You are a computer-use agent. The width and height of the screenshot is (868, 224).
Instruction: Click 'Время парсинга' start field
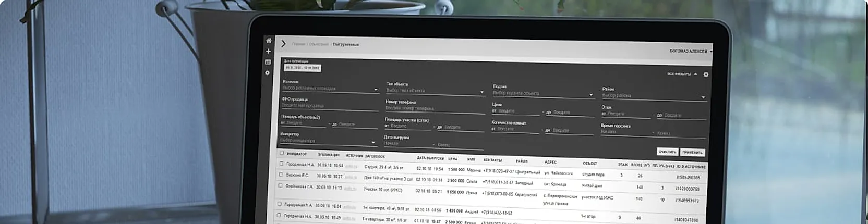(625, 132)
